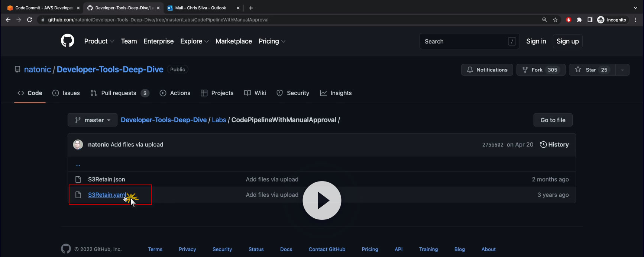Click the browser back arrow
644x257 pixels.
point(8,20)
